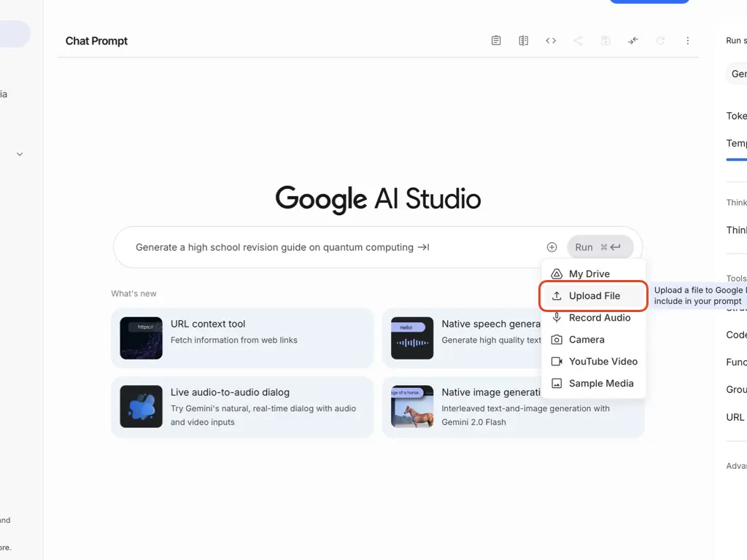Click the plus insert-media icon beside Run

tap(551, 247)
